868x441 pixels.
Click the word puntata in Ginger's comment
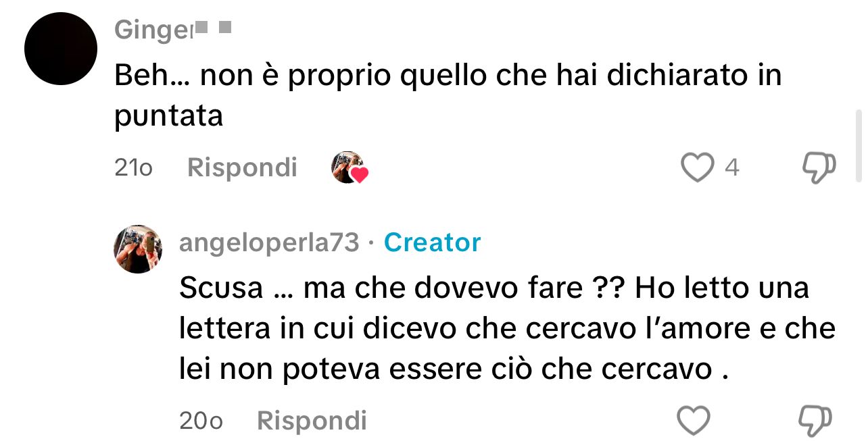coord(168,117)
